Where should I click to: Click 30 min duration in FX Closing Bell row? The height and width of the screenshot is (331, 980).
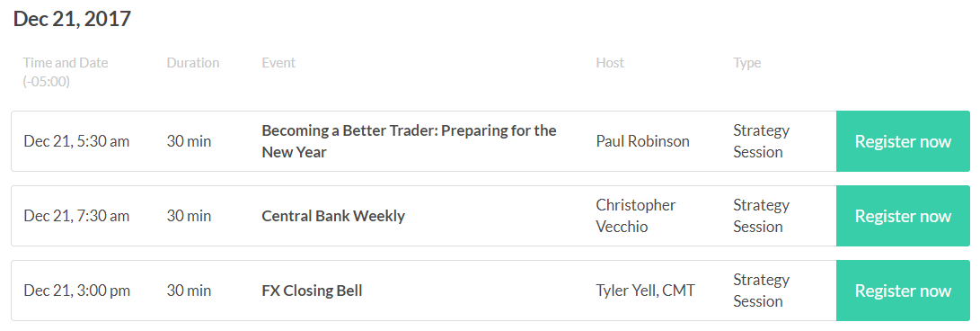(x=189, y=291)
